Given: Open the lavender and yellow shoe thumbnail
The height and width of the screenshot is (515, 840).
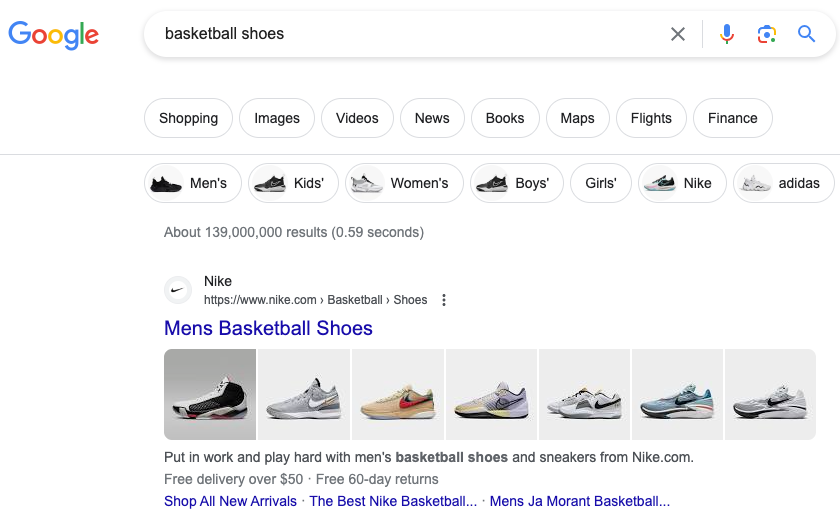Looking at the screenshot, I should 491,394.
